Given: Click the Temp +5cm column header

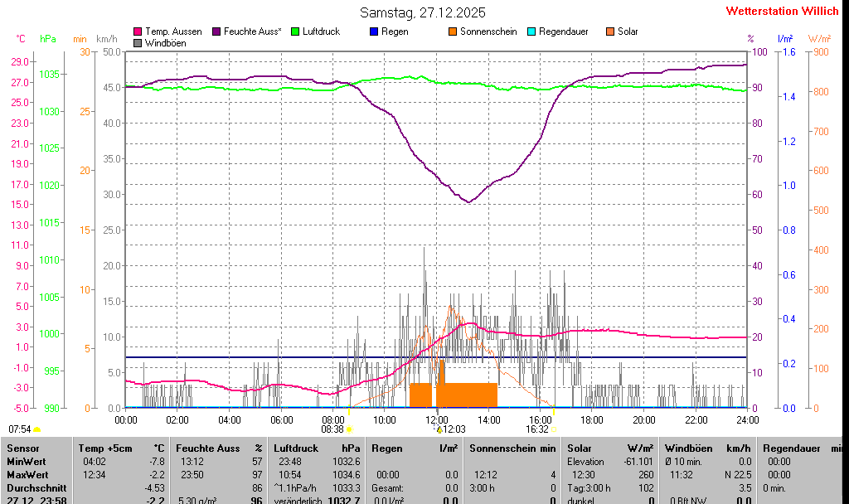Looking at the screenshot, I should (121, 448).
